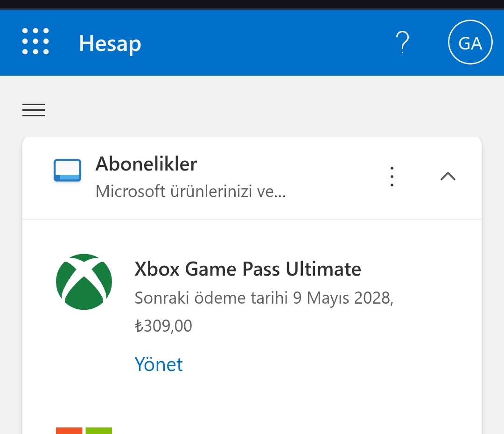Screen dimensions: 504x434
Task: Select the Abonelikler heading text
Action: 146,164
